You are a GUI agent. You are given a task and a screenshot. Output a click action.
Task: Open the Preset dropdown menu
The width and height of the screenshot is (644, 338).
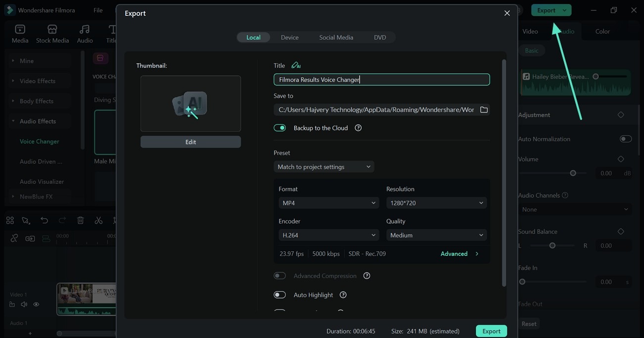tap(323, 167)
